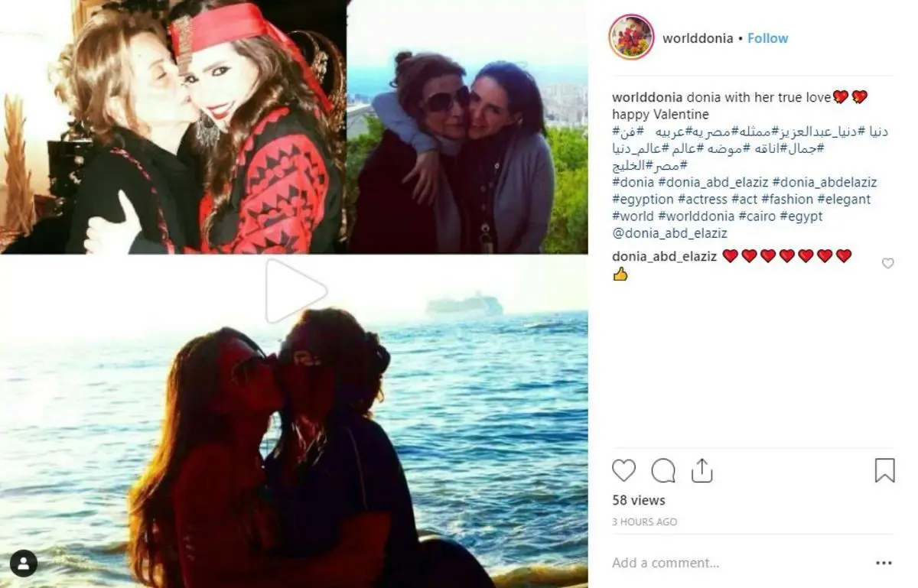
Task: Open the worlddonia username in the header
Action: point(698,38)
